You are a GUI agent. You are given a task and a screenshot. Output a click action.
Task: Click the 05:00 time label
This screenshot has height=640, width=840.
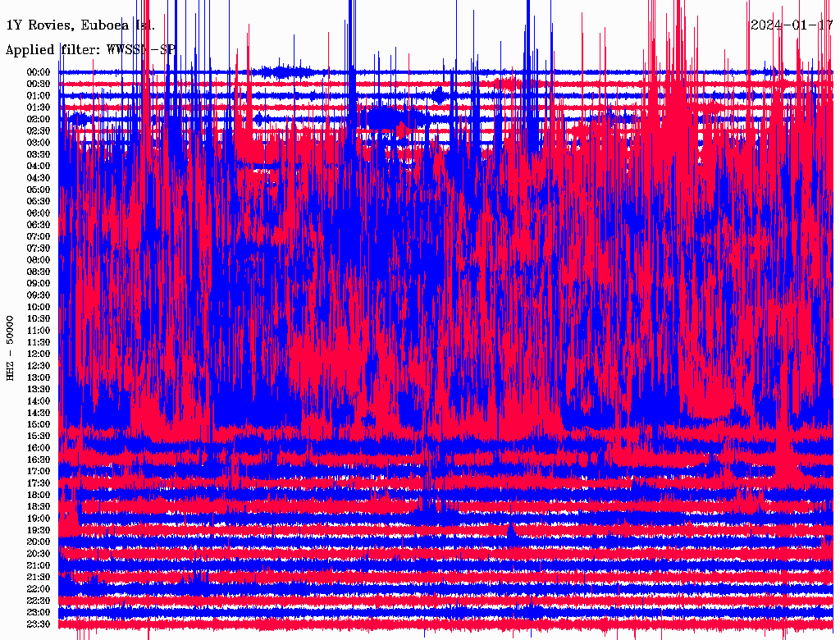(39, 190)
